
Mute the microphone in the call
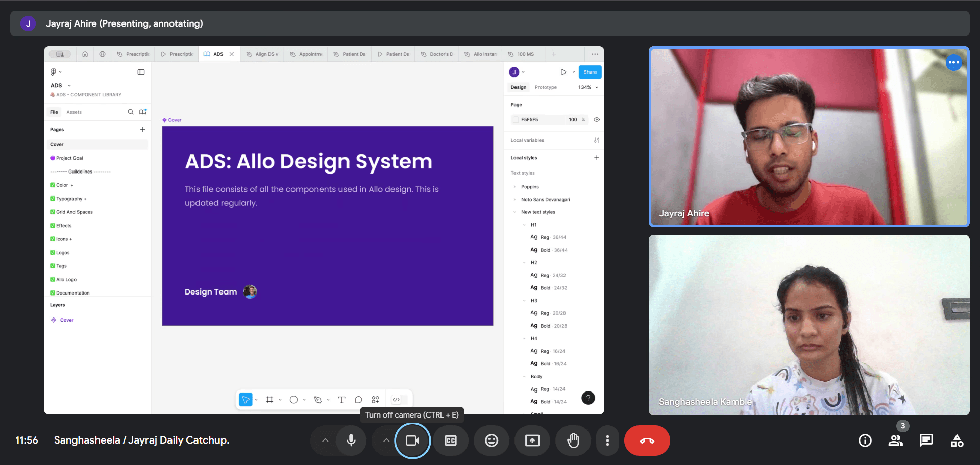point(351,440)
